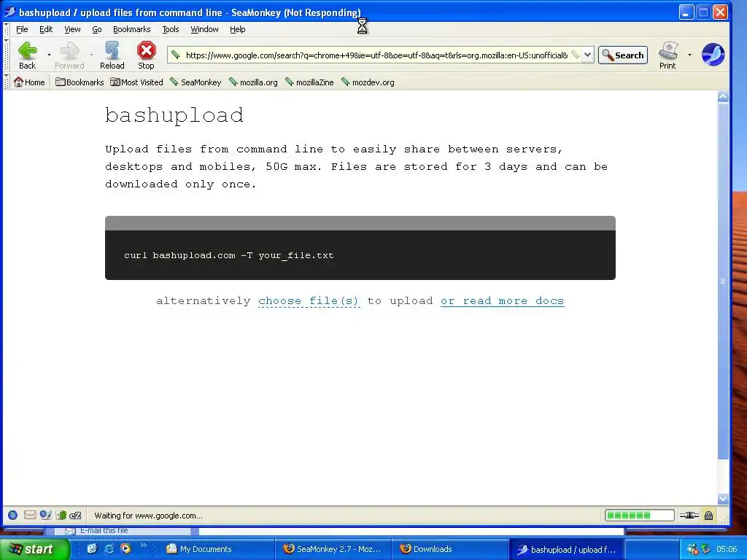Image resolution: width=747 pixels, height=560 pixels.
Task: Open the Tools menu
Action: click(x=171, y=29)
